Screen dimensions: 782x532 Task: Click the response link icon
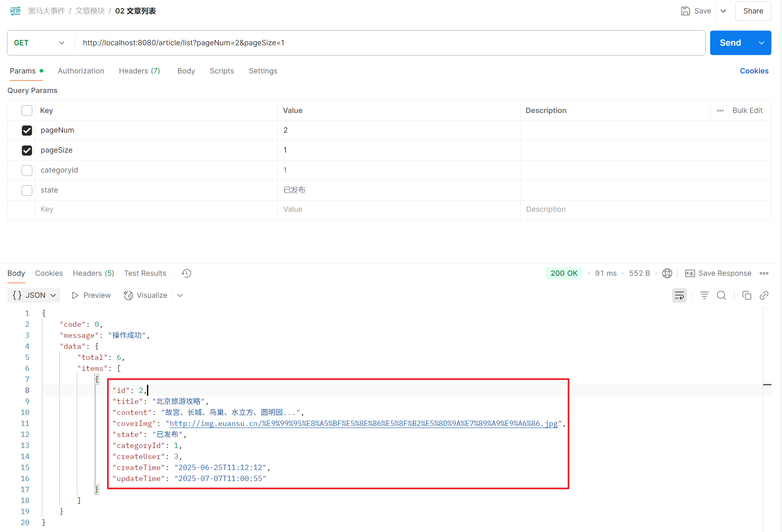[x=764, y=295]
